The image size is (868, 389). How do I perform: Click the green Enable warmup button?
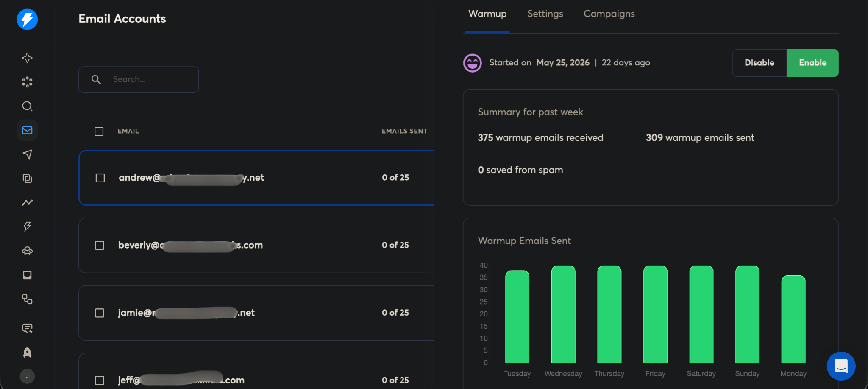point(812,63)
